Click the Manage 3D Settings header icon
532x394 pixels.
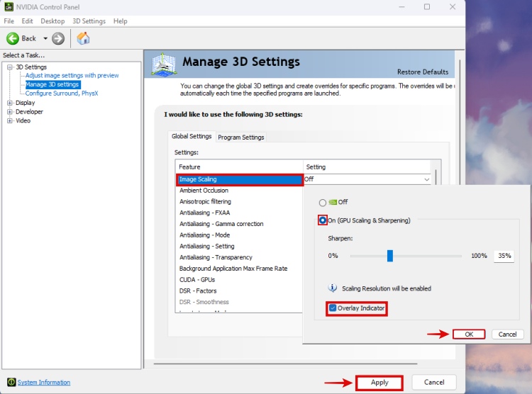point(164,64)
